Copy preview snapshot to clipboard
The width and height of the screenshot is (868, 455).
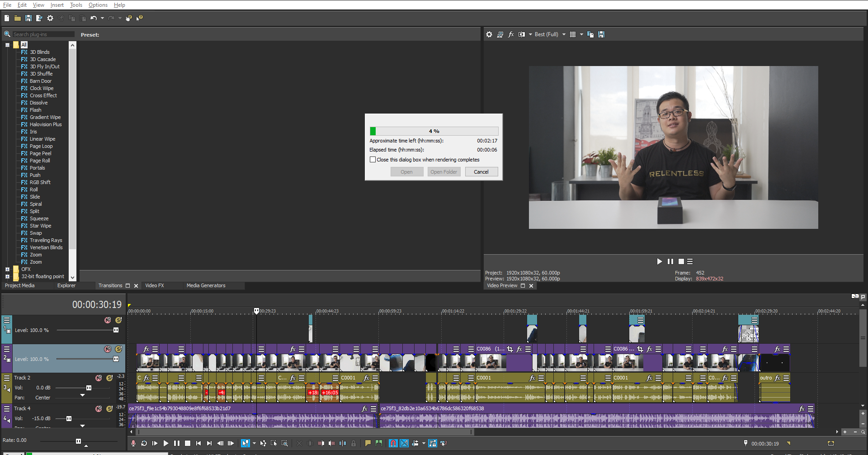(590, 34)
